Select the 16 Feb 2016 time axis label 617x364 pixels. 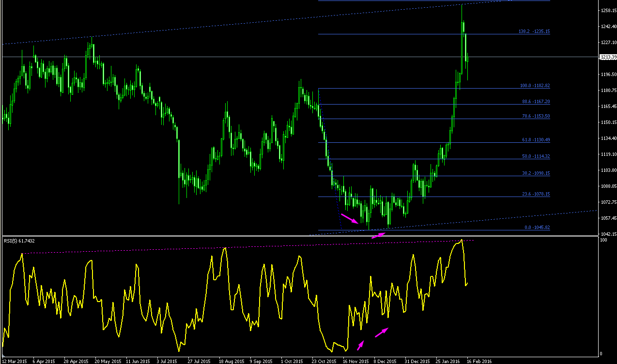[x=479, y=361]
